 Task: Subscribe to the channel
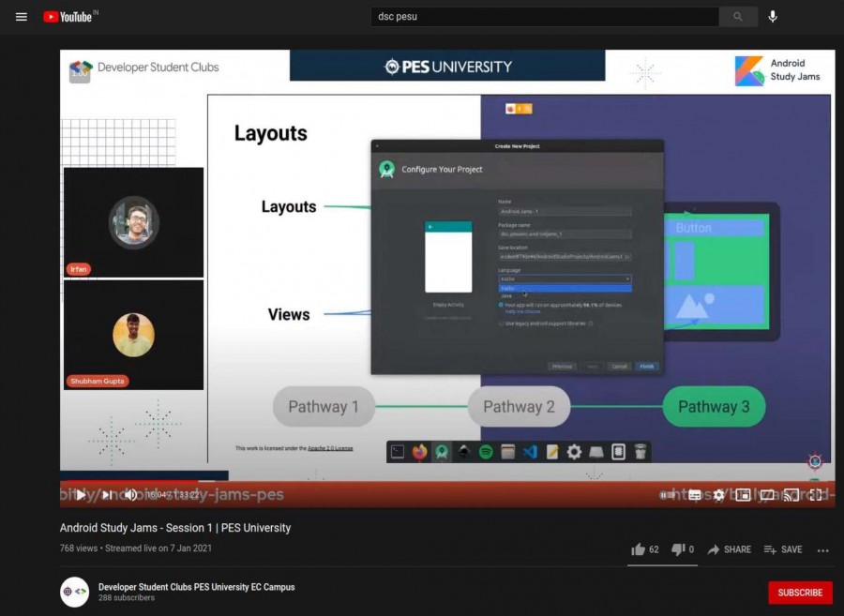pos(800,593)
